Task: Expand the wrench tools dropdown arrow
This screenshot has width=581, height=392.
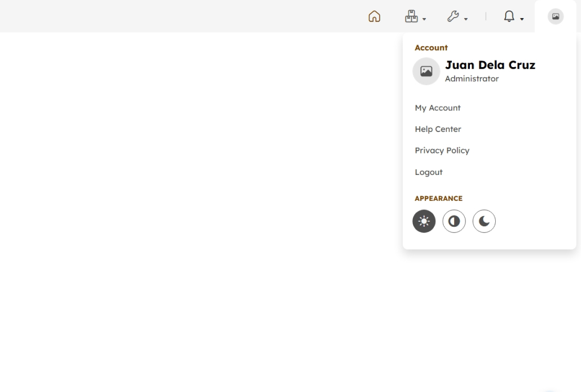Action: pyautogui.click(x=466, y=19)
